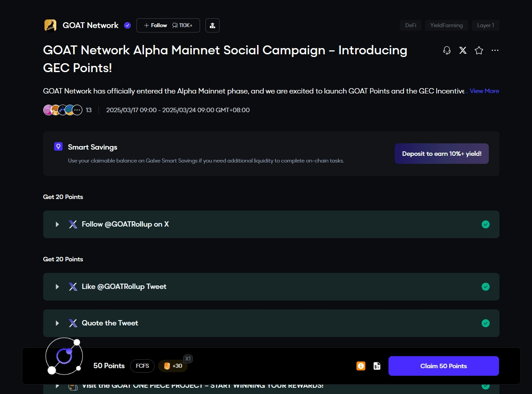This screenshot has height=394, width=532.
Task: Open the orange info icon near Claim button
Action: click(360, 366)
